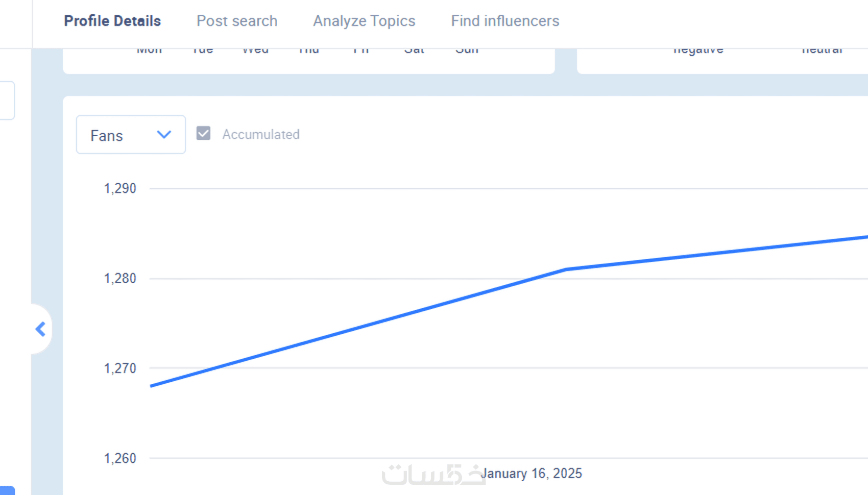
Task: Click the January 16, 2025 date label
Action: pyautogui.click(x=531, y=474)
